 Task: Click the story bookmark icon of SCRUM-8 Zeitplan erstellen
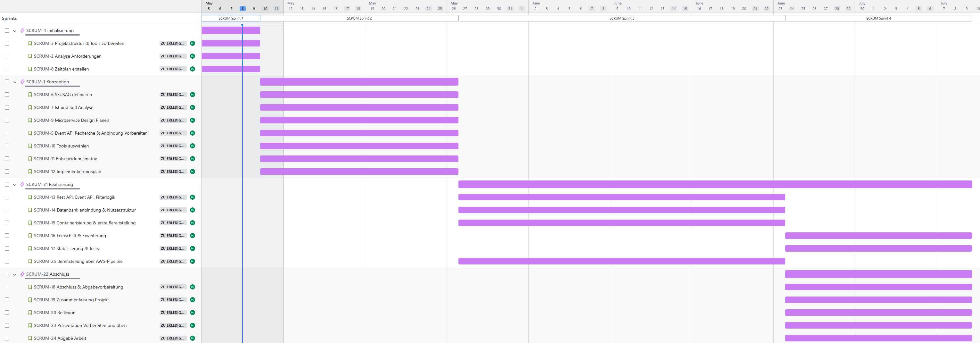tap(30, 69)
